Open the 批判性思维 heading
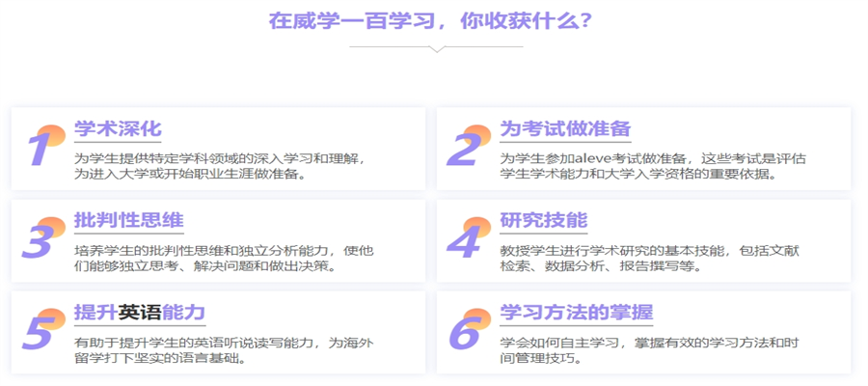 pos(129,220)
